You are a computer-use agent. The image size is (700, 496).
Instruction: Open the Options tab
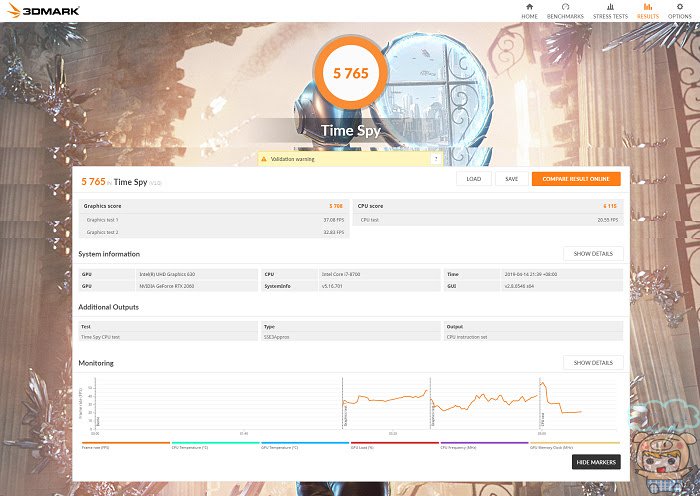(x=679, y=11)
